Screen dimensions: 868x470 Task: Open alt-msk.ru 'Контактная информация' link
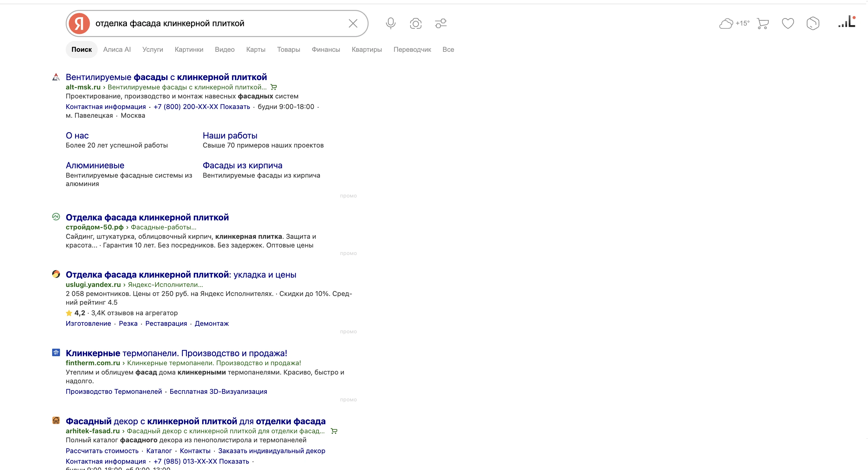coord(106,107)
